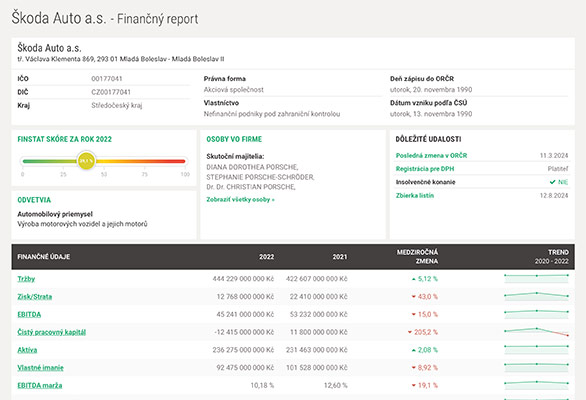
Task: Open the Zbierka listín link
Action: tap(415, 196)
